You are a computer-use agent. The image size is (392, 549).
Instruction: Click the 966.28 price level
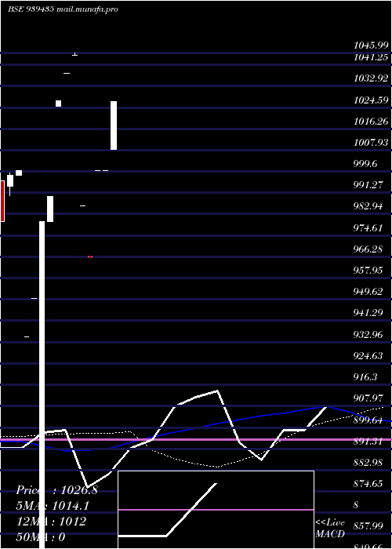[x=368, y=249]
